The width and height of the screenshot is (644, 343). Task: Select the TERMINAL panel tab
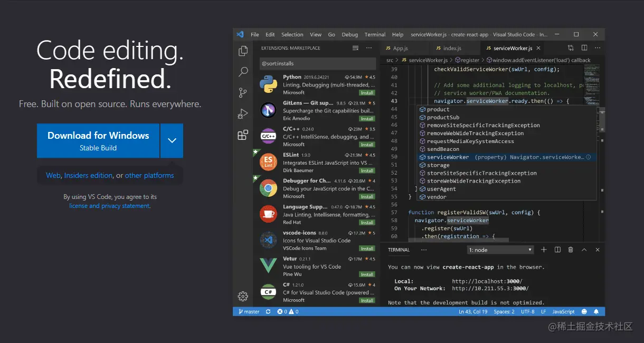coord(399,250)
